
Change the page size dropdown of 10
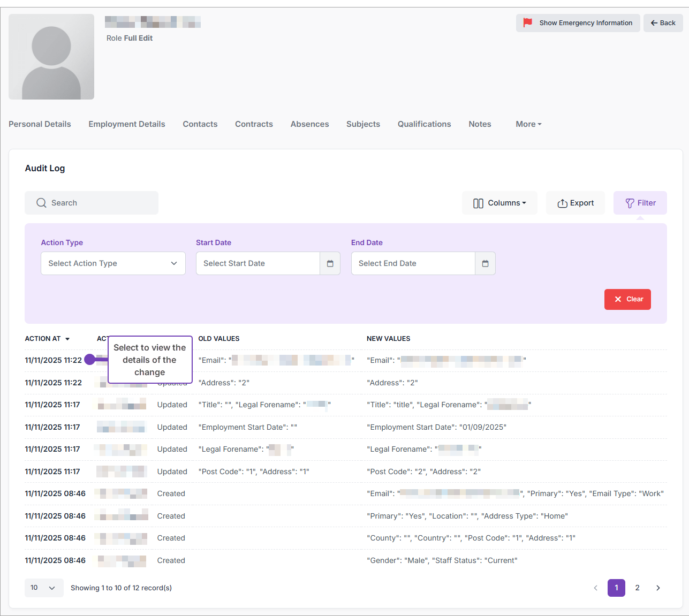(43, 588)
